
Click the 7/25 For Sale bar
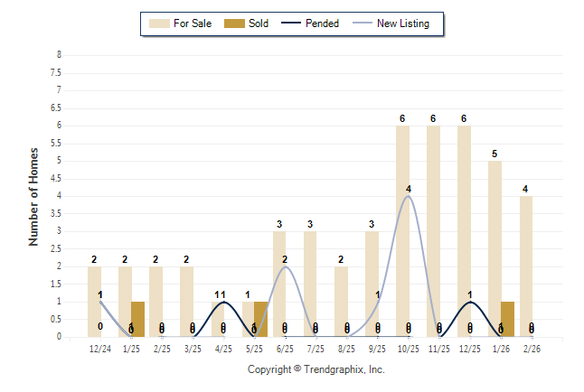(x=310, y=284)
